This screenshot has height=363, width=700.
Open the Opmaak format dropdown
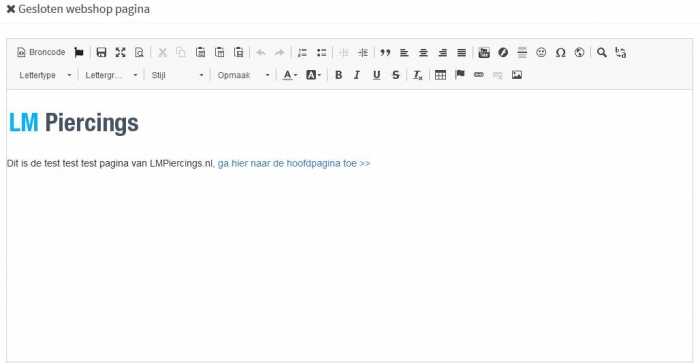(243, 75)
